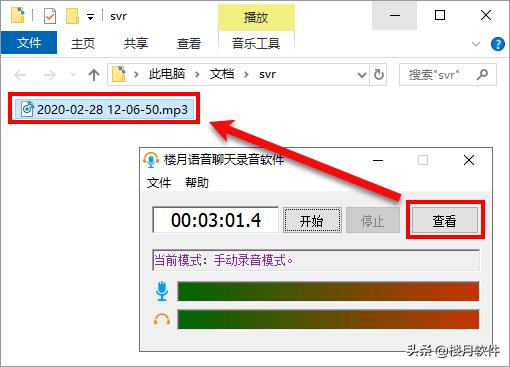The image size is (510, 367).
Task: Go forward using the right arrow
Action: click(50, 75)
